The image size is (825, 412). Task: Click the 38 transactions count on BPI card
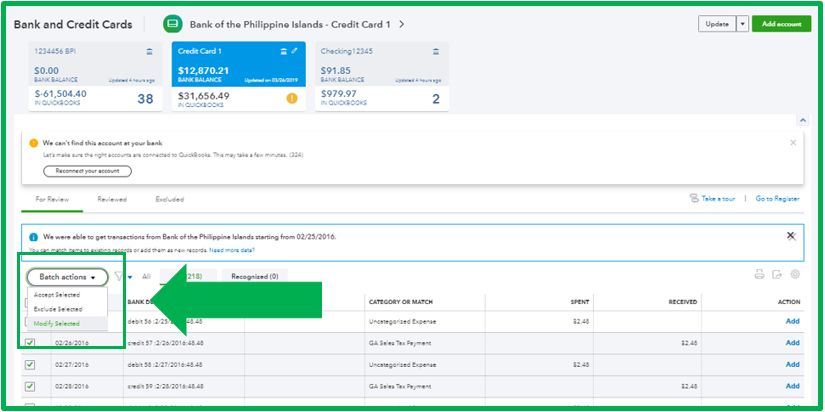[145, 98]
